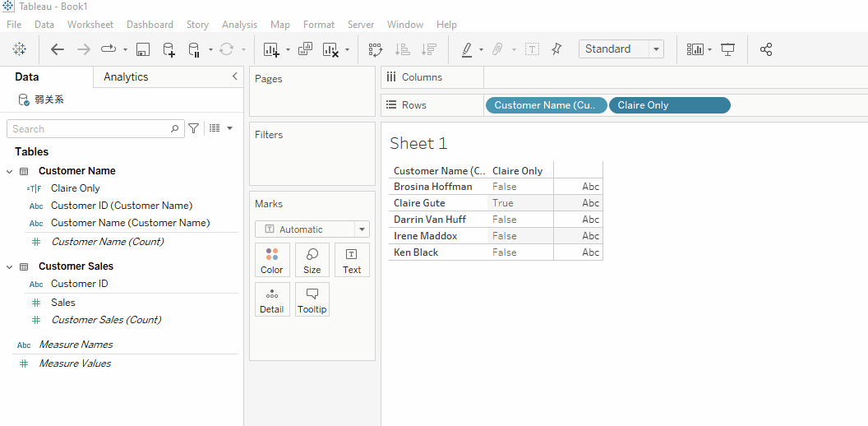This screenshot has width=868, height=426.
Task: Click the Redo forward arrow
Action: pyautogui.click(x=84, y=49)
